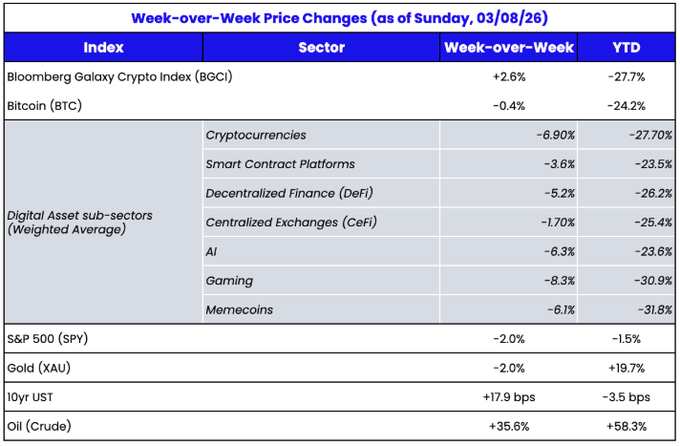This screenshot has width=680, height=446.
Task: Select the 10yr UST row label
Action: pyautogui.click(x=33, y=397)
